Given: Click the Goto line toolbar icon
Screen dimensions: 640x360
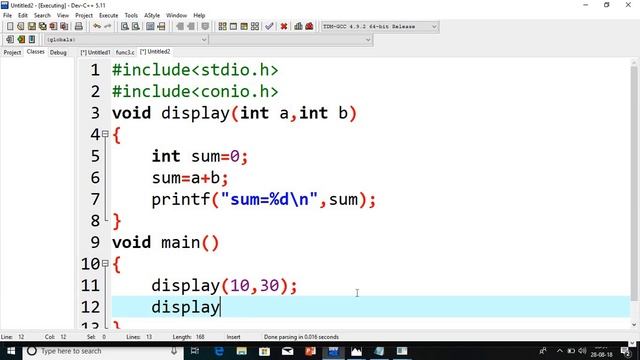Looking at the screenshot, I should (161, 27).
